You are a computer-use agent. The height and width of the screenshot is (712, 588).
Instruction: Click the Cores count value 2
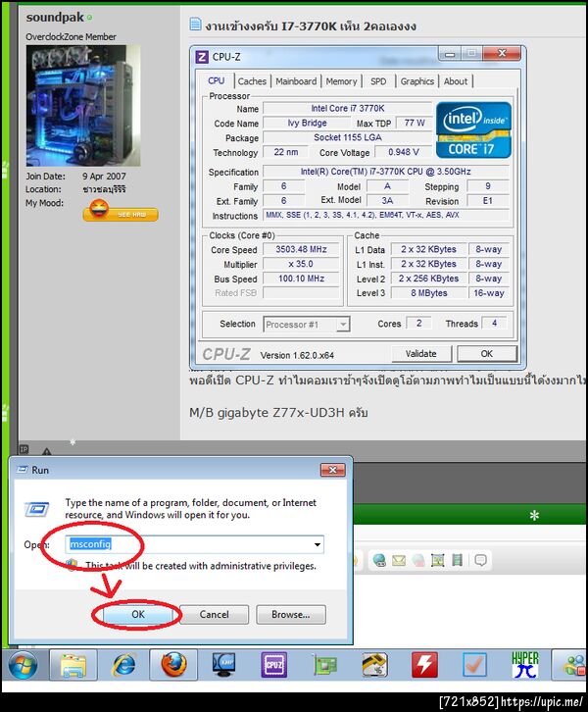coord(418,324)
